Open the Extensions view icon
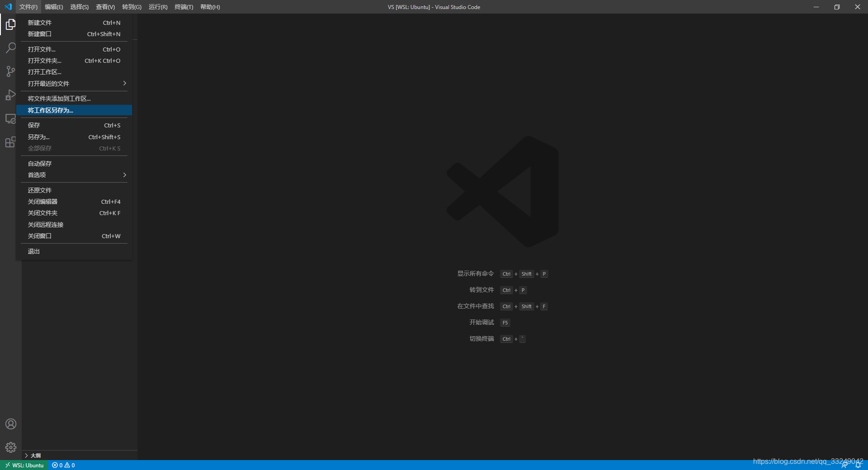The height and width of the screenshot is (470, 868). coord(11,142)
